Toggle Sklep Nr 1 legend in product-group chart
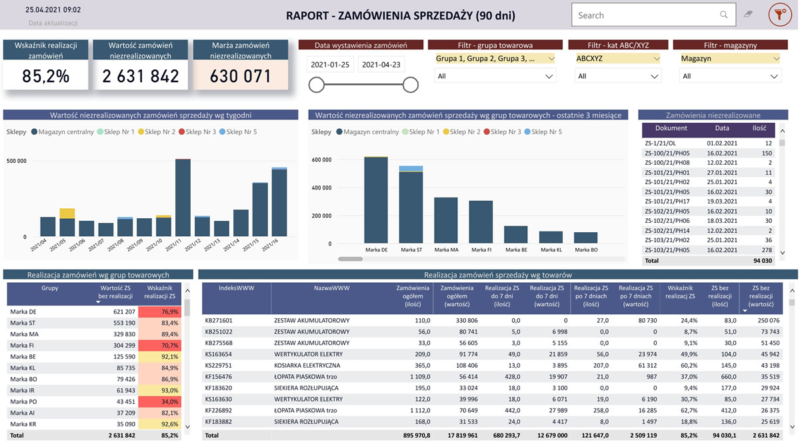The image size is (800, 443). pos(406,132)
